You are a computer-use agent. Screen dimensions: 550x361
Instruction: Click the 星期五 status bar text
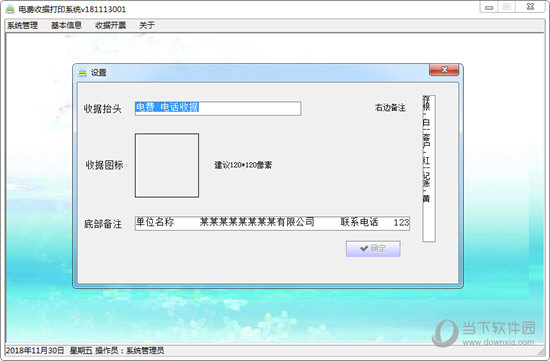[81, 350]
